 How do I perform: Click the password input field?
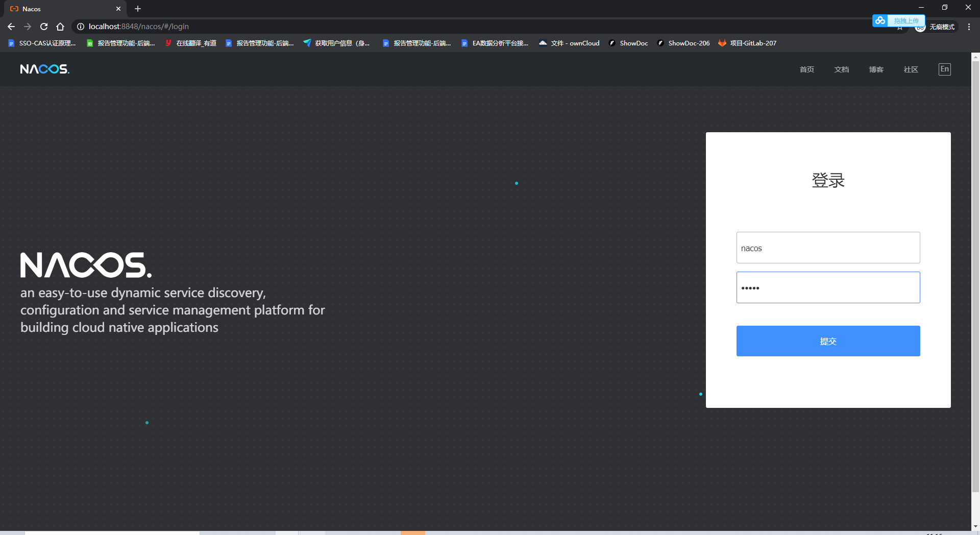(828, 287)
